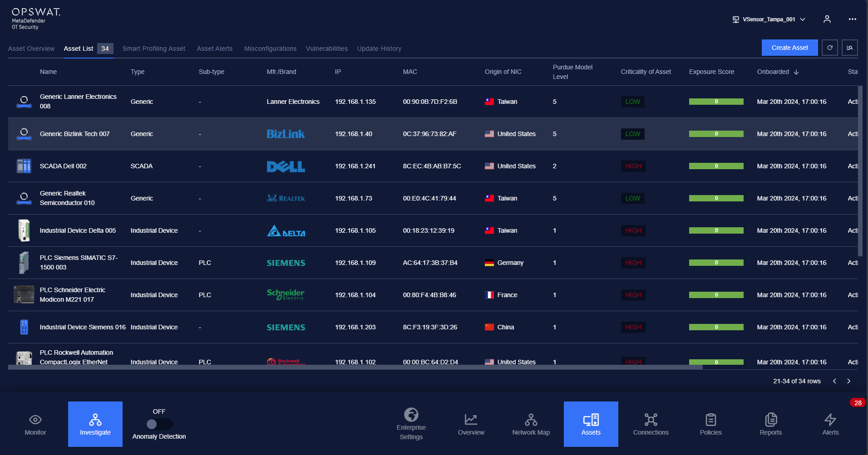Screen dimensions: 868x455
Task: Toggle the Anomaly Detection switch
Action: click(159, 424)
